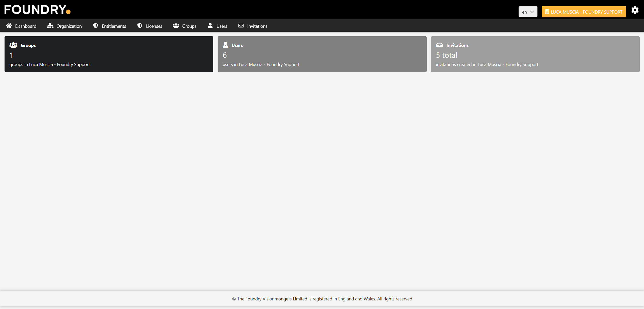Click the Invitations card inbox icon
This screenshot has height=309, width=644.
coord(439,45)
